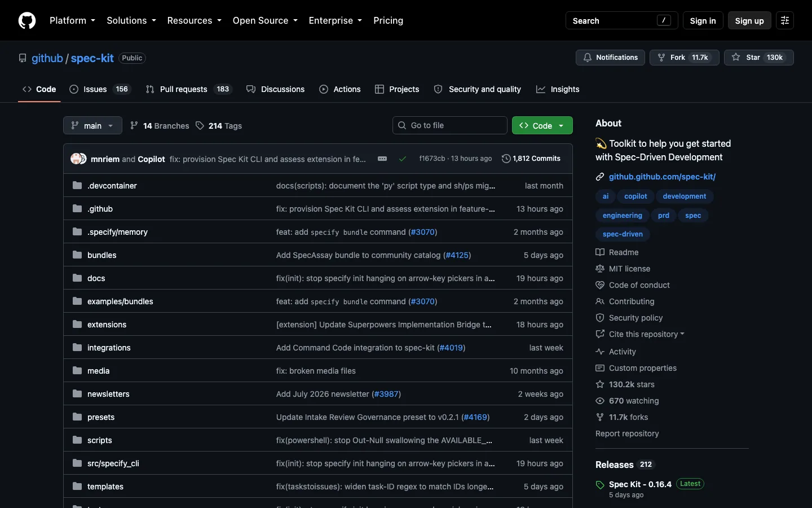Open the Discussions tab

coord(276,89)
